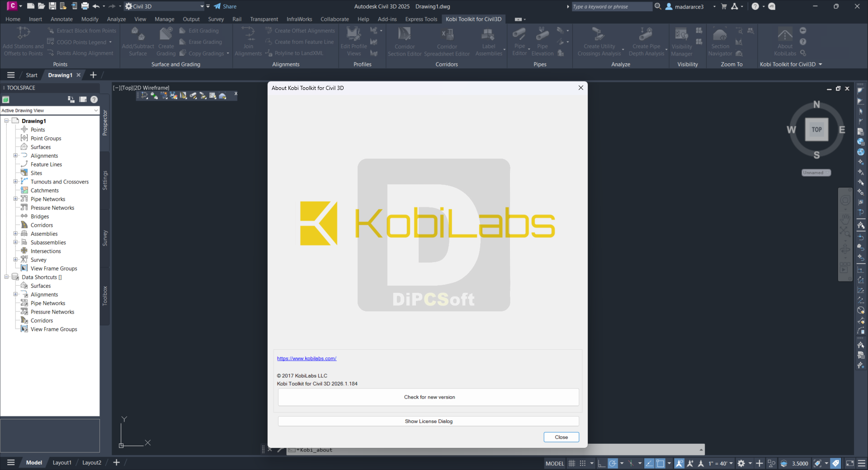Click the Toolspace help icon
Viewport: 868px width, 470px height.
[94, 99]
